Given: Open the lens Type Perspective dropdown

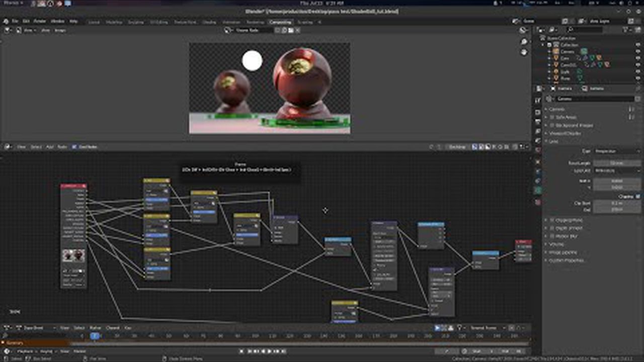Looking at the screenshot, I should click(617, 151).
